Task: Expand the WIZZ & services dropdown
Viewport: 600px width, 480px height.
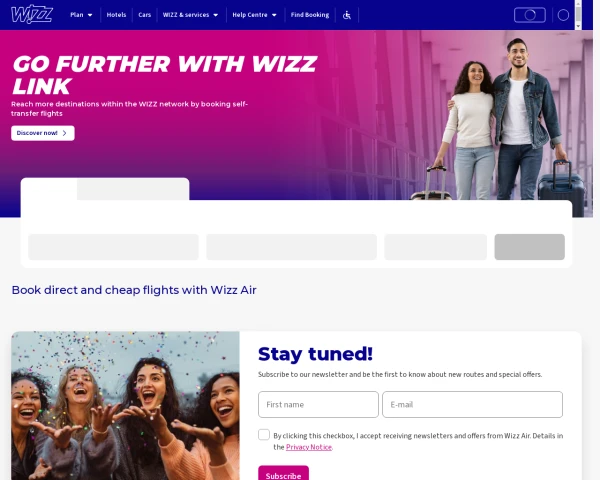Action: (190, 15)
